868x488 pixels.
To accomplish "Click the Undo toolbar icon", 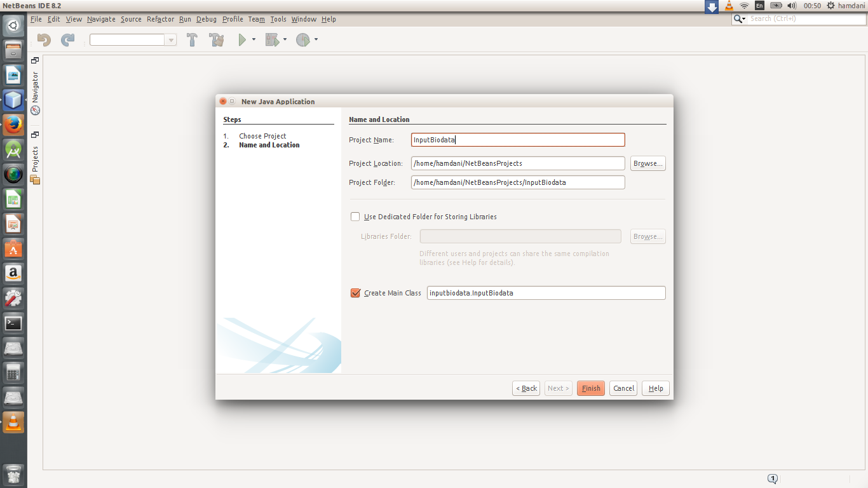I will click(44, 40).
